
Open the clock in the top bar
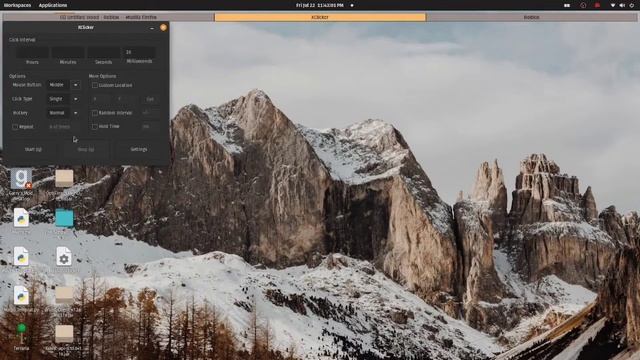[x=320, y=5]
